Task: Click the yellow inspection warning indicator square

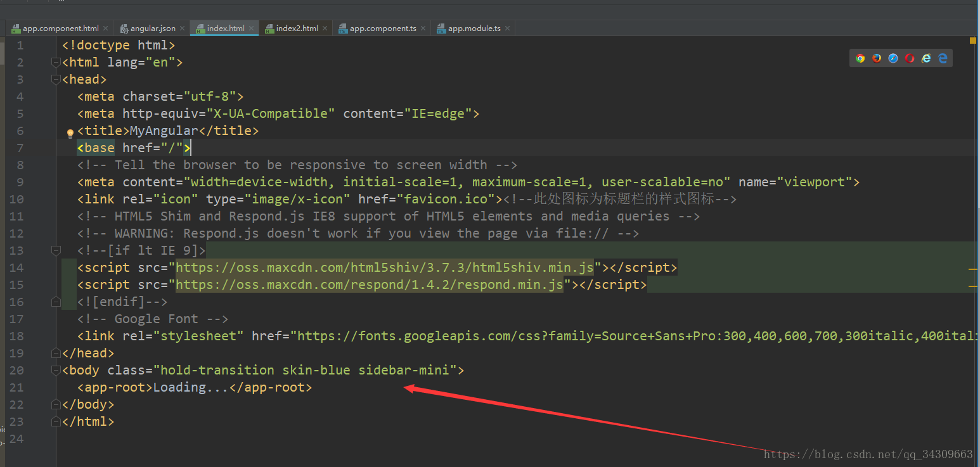Action: click(973, 41)
